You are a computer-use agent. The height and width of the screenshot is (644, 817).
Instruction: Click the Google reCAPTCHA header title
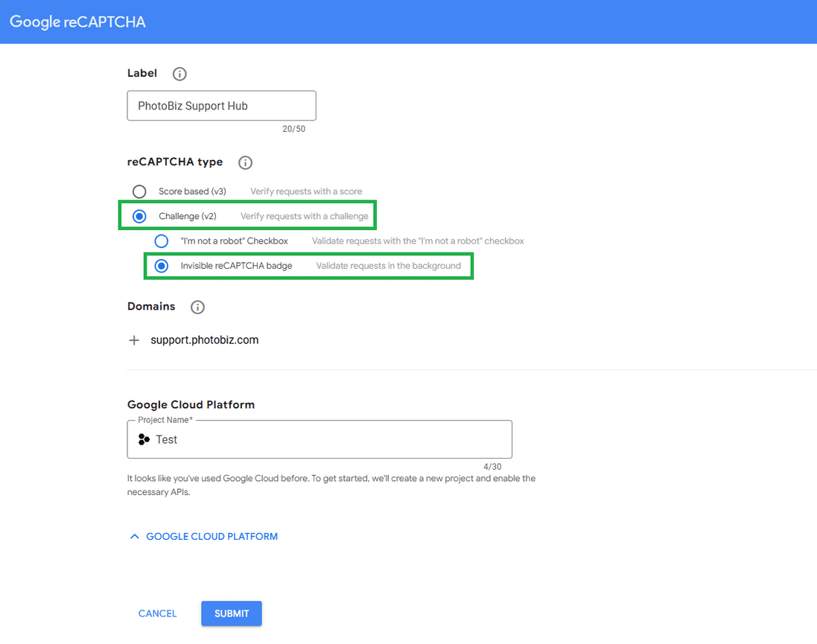click(77, 22)
